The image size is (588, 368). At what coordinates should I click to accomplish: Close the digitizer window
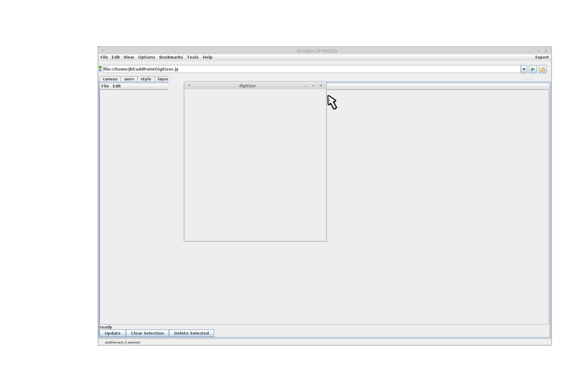point(321,86)
